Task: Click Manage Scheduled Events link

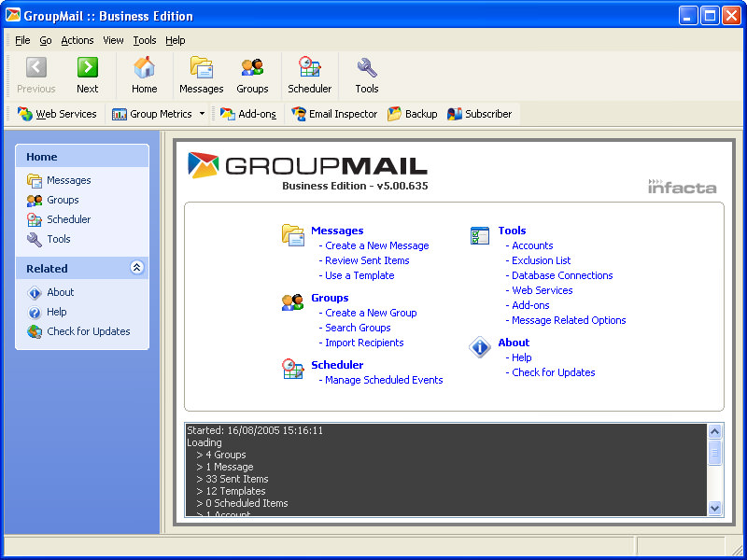Action: tap(384, 380)
